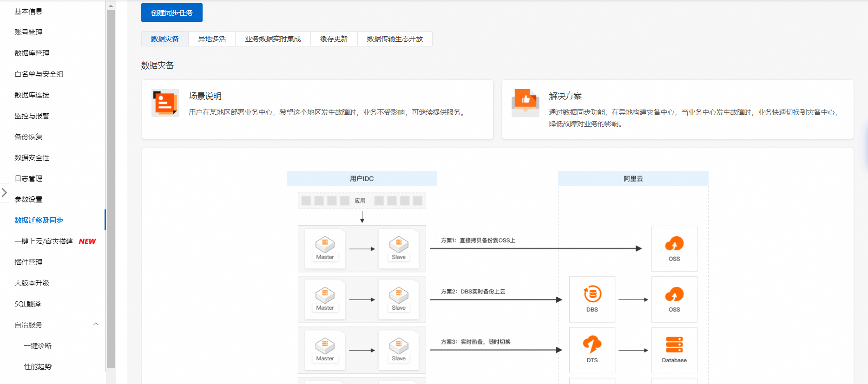Viewport: 868px width, 384px height.
Task: Click the 解决方案 card title
Action: click(x=565, y=96)
